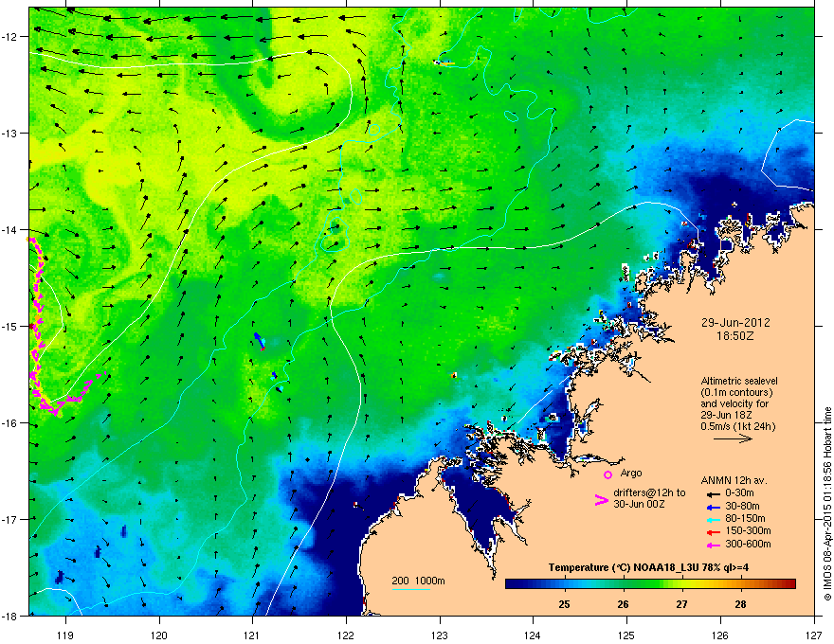Click the latitude axis label -18

tap(11, 616)
